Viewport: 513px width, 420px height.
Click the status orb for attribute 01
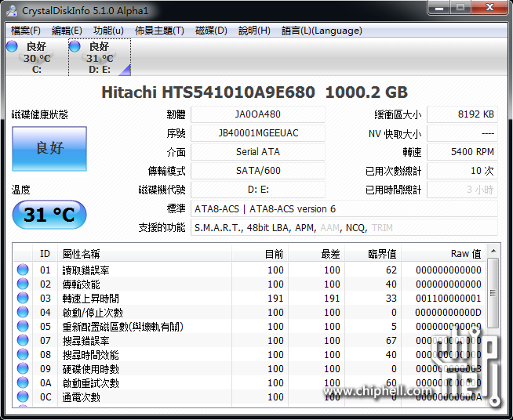[x=23, y=270]
